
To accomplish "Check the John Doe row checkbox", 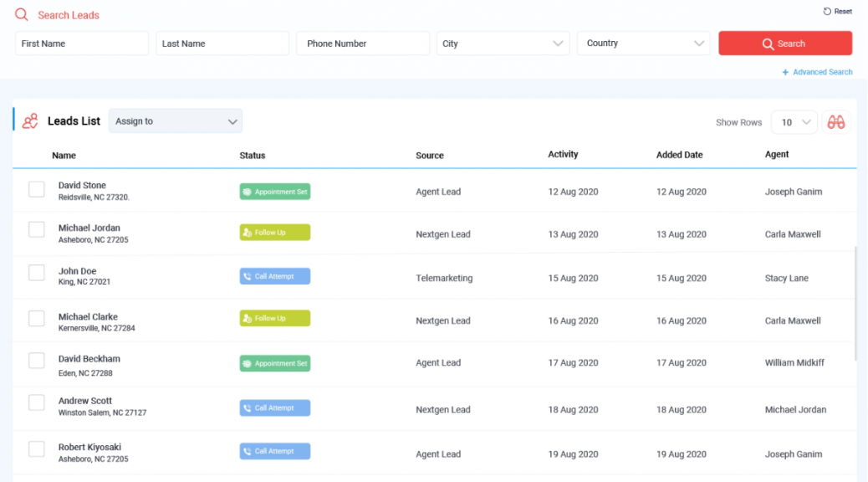I will pos(37,273).
